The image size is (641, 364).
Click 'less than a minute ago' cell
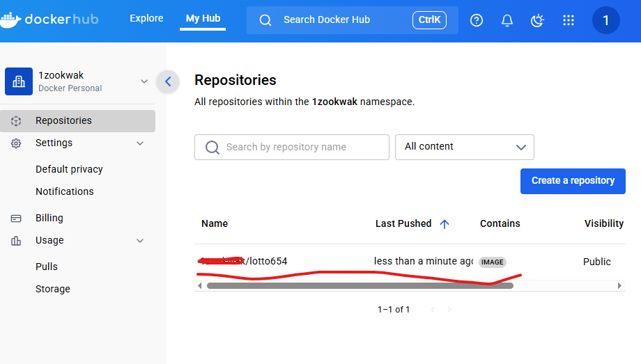(x=424, y=261)
